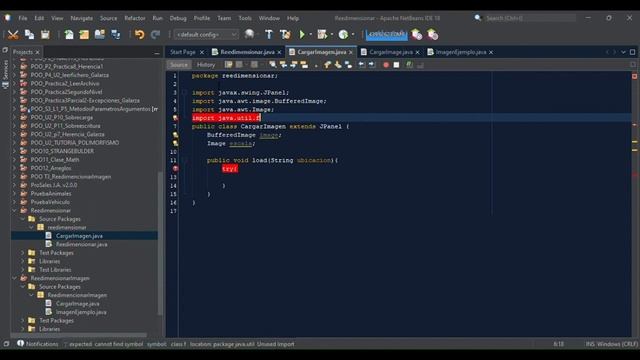
Task: Create a new file with New File icon
Action: pyautogui.click(x=69, y=35)
